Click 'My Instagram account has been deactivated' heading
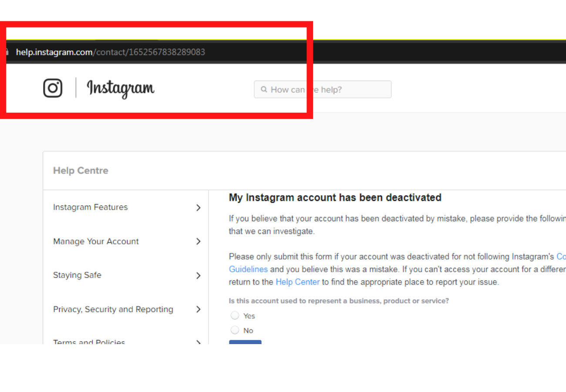This screenshot has width=566, height=392. click(335, 198)
